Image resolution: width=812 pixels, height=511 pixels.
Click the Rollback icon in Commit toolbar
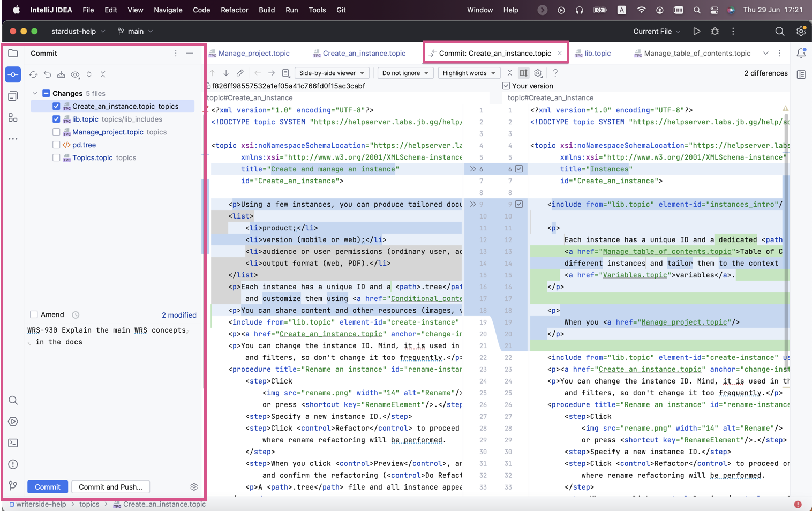point(47,74)
